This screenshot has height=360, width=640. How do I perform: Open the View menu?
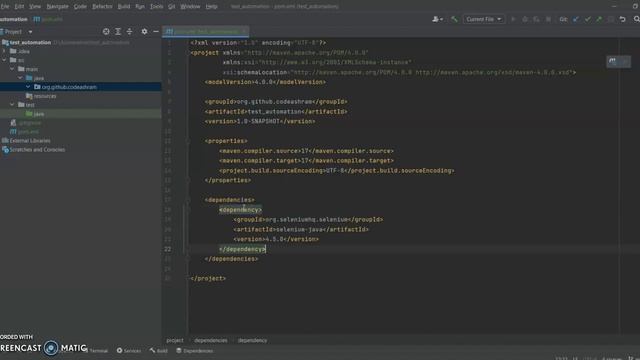(35, 7)
